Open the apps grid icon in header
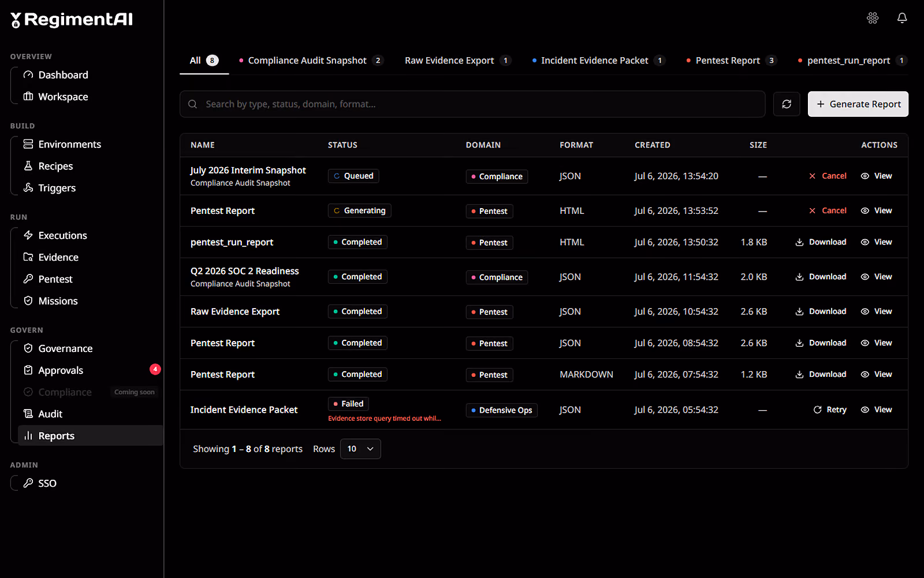This screenshot has height=578, width=924. click(x=873, y=18)
